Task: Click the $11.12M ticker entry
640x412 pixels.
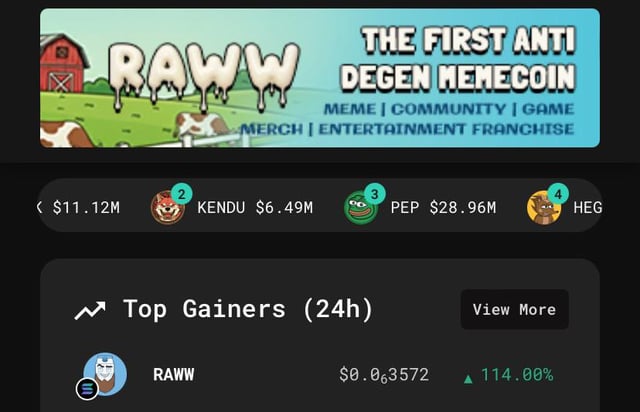Action: [x=86, y=207]
